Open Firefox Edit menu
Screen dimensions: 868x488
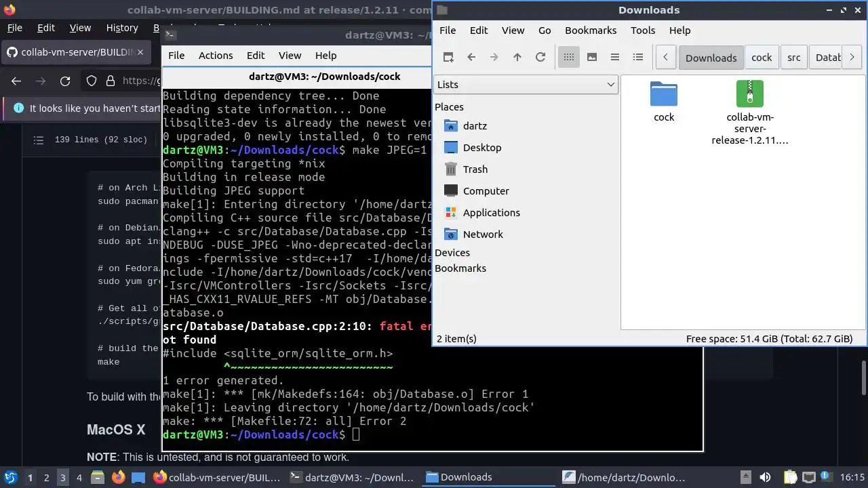(46, 28)
